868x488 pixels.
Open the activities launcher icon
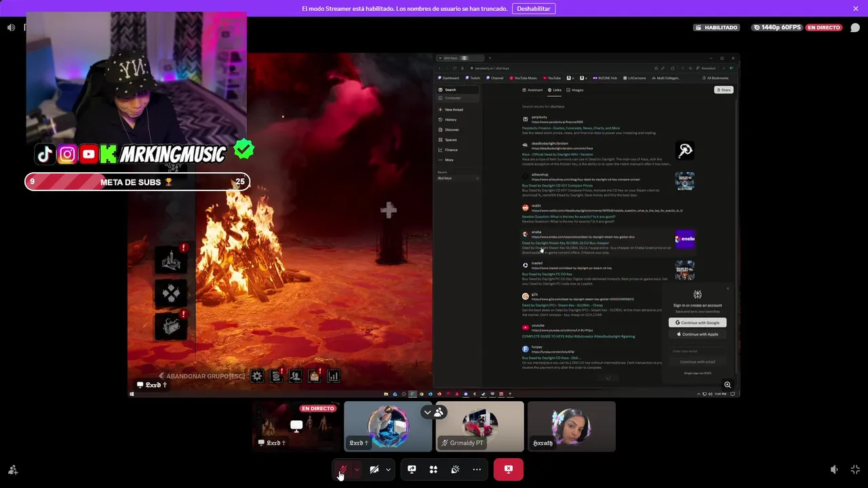[433, 469]
